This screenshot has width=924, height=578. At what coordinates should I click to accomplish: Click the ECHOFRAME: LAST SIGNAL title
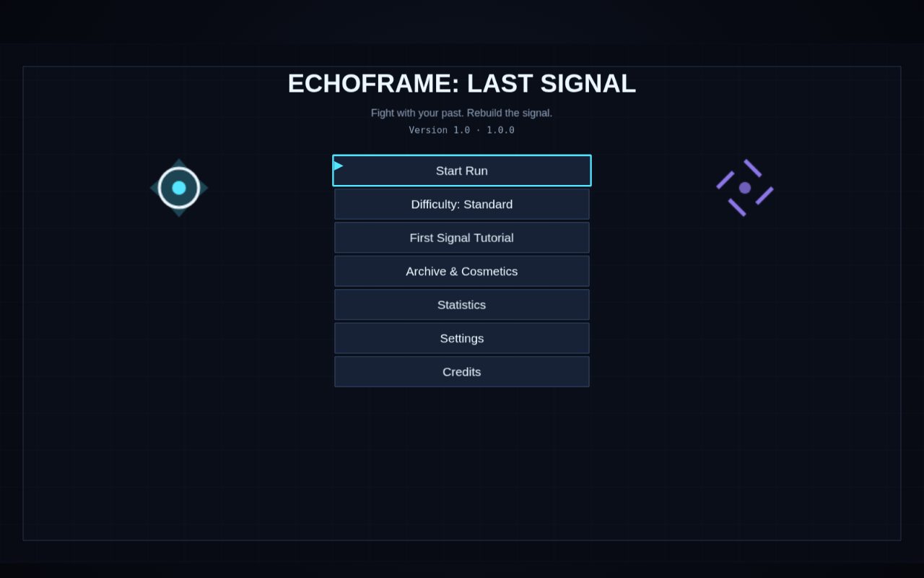pyautogui.click(x=462, y=84)
